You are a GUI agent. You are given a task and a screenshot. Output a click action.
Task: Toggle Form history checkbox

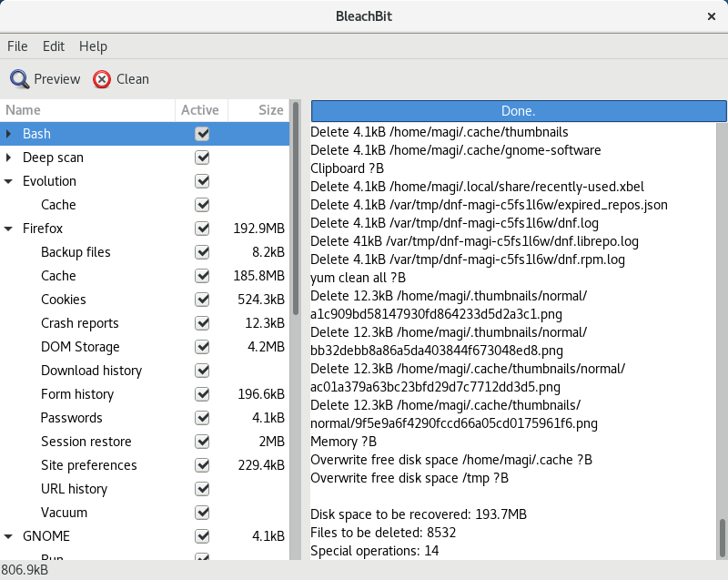click(202, 394)
